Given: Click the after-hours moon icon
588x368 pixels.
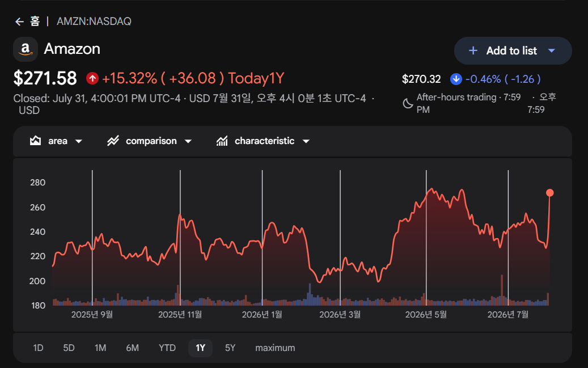Looking at the screenshot, I should coord(408,103).
